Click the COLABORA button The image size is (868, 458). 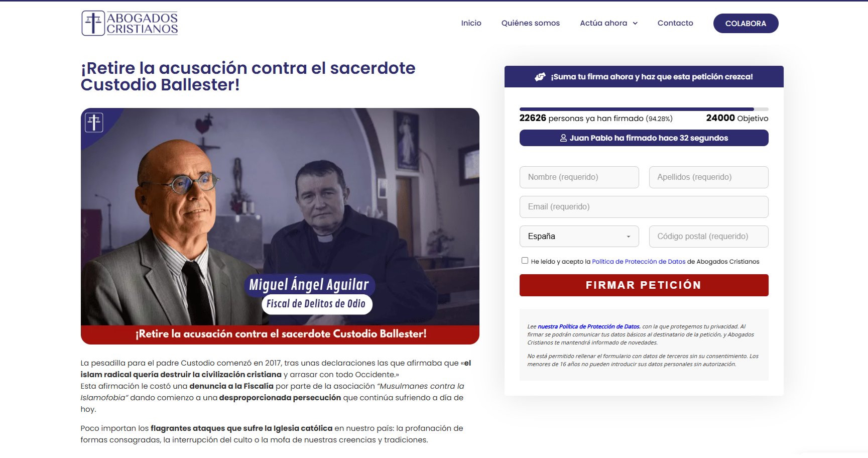[746, 24]
